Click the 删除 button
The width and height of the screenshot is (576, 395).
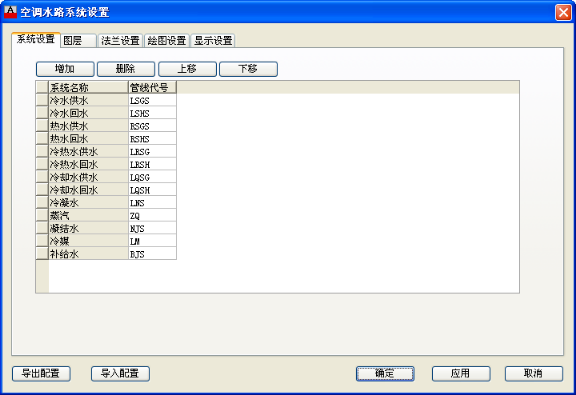click(126, 69)
